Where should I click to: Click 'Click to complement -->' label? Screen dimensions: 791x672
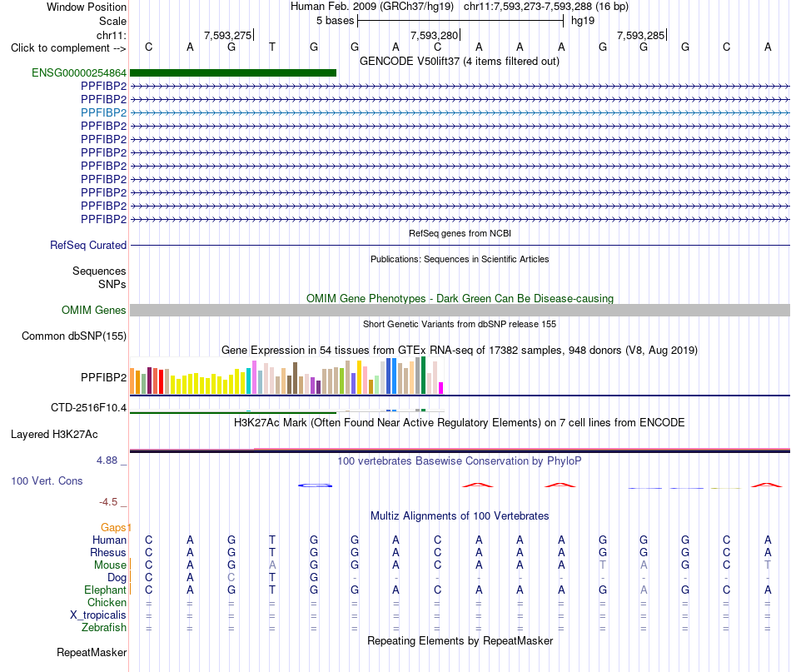[x=68, y=48]
